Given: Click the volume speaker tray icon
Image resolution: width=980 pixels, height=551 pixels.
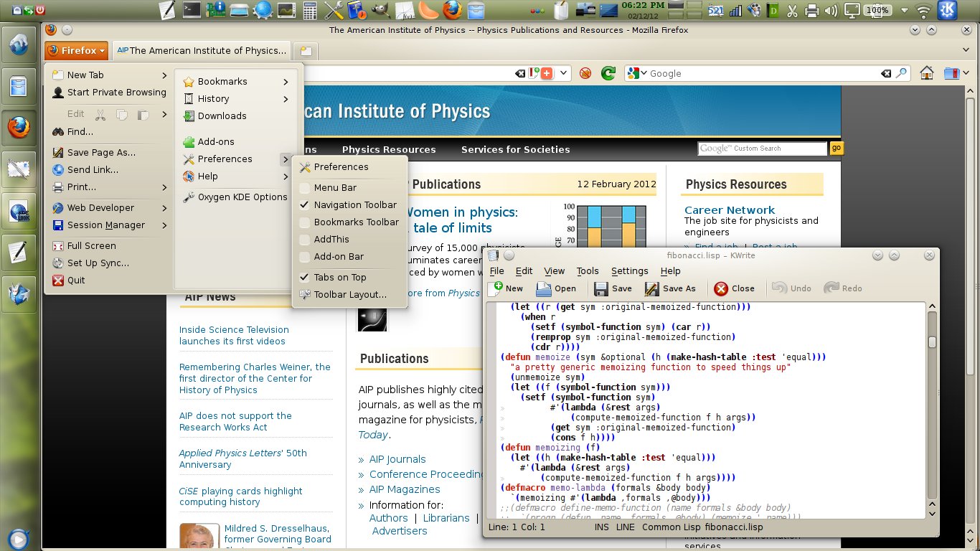Looking at the screenshot, I should point(831,11).
